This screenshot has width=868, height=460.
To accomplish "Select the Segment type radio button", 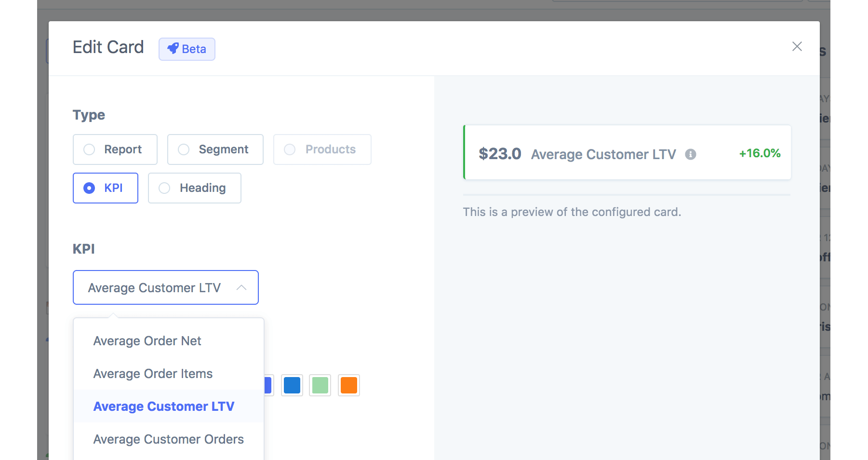I will point(184,149).
